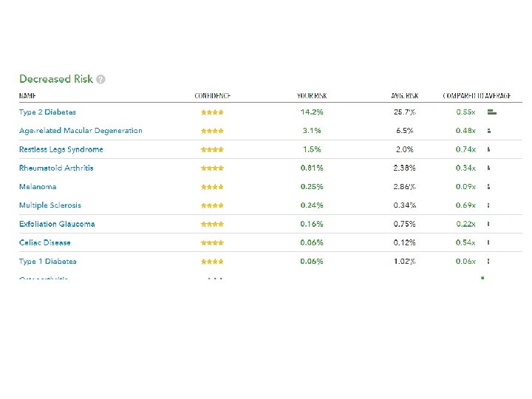The image size is (532, 399).
Task: Click the star rating for Exfoliation Glaucoma
Action: (212, 225)
